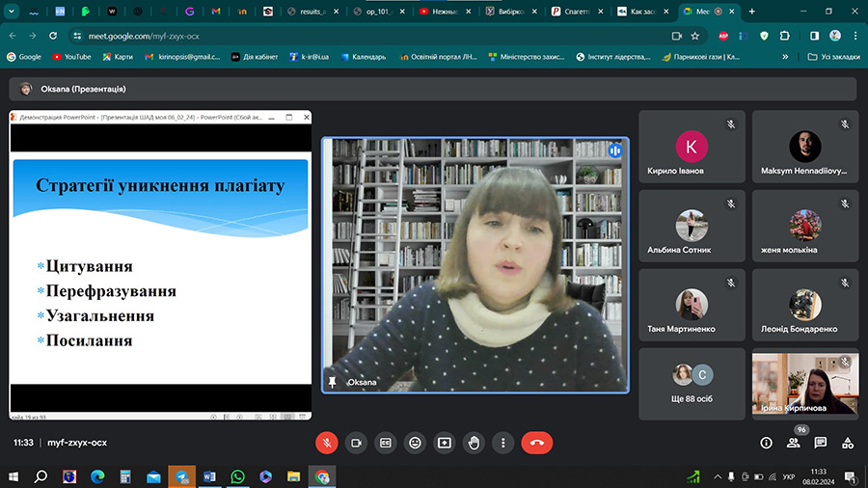Switch to the 'Нежные' YouTube tab

click(442, 12)
